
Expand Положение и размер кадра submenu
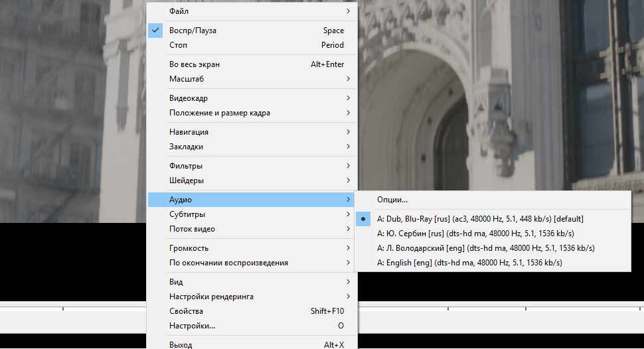tap(220, 113)
